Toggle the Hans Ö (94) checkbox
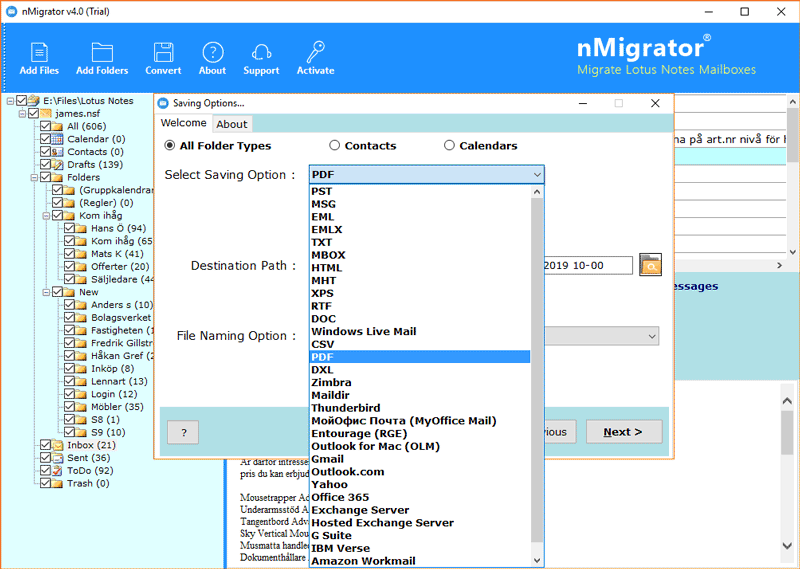This screenshot has width=800, height=569. (x=69, y=228)
